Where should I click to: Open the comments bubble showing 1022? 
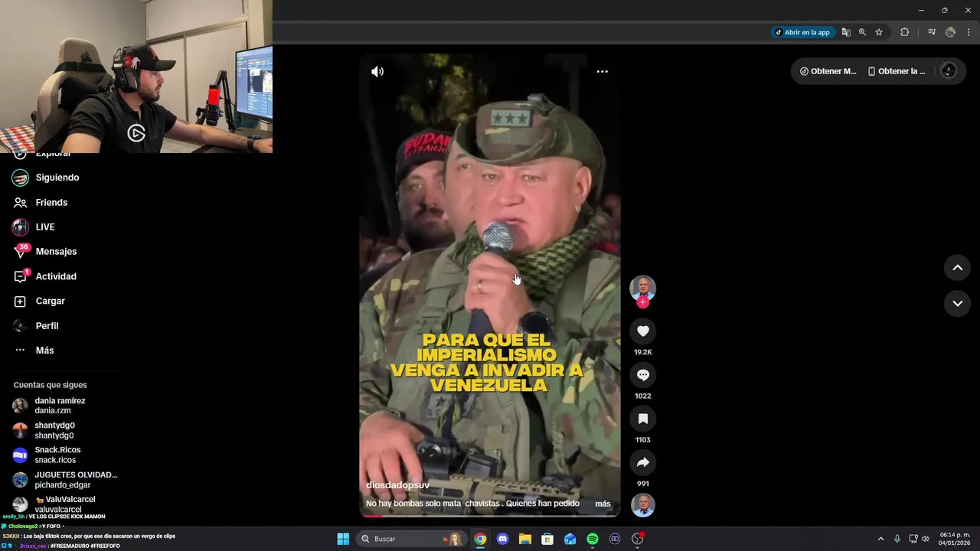[x=643, y=375]
